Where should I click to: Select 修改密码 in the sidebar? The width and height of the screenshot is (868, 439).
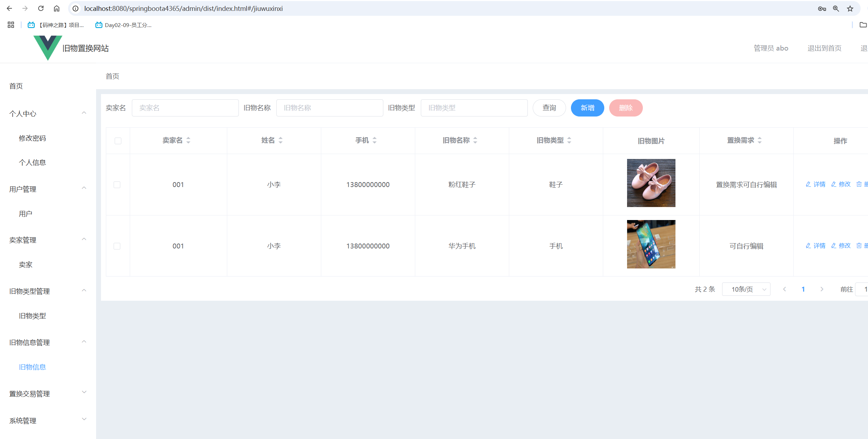(32, 138)
